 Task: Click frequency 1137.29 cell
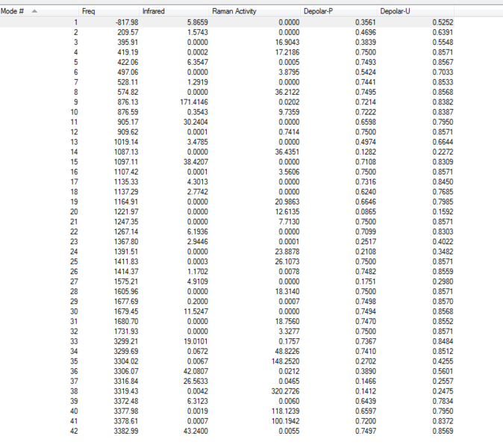click(x=126, y=192)
